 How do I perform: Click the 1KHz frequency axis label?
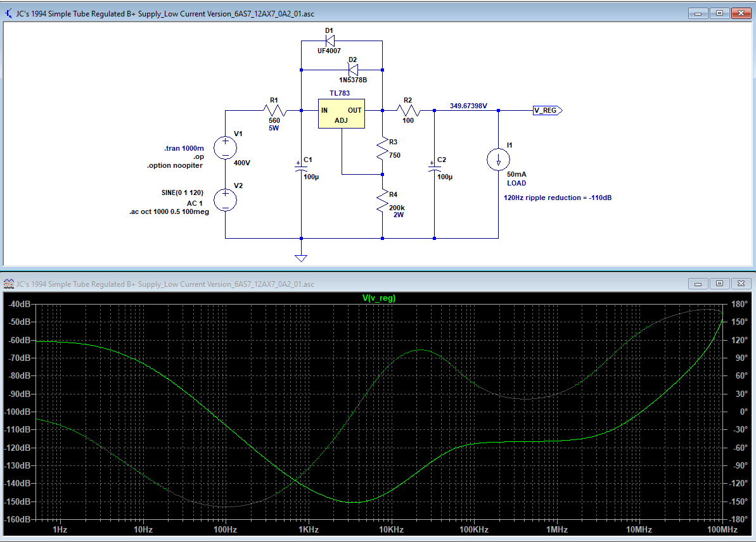pos(309,529)
